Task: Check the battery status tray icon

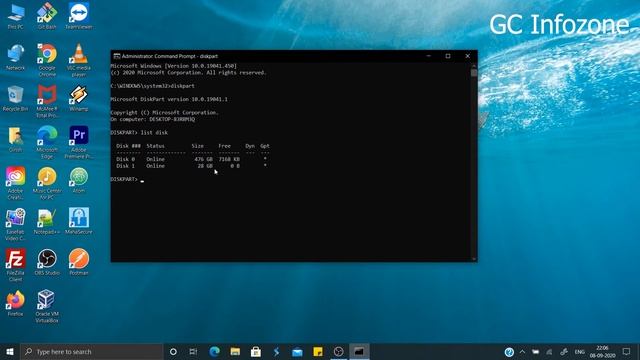Action: coord(536,351)
